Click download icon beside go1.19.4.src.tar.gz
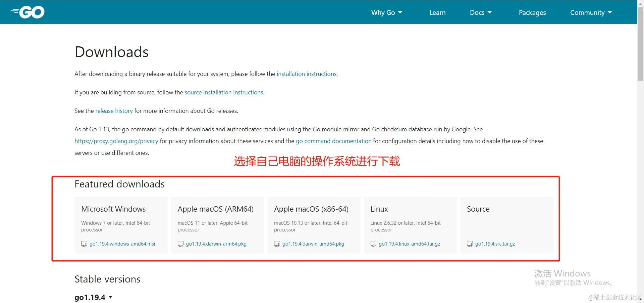 [x=470, y=244]
